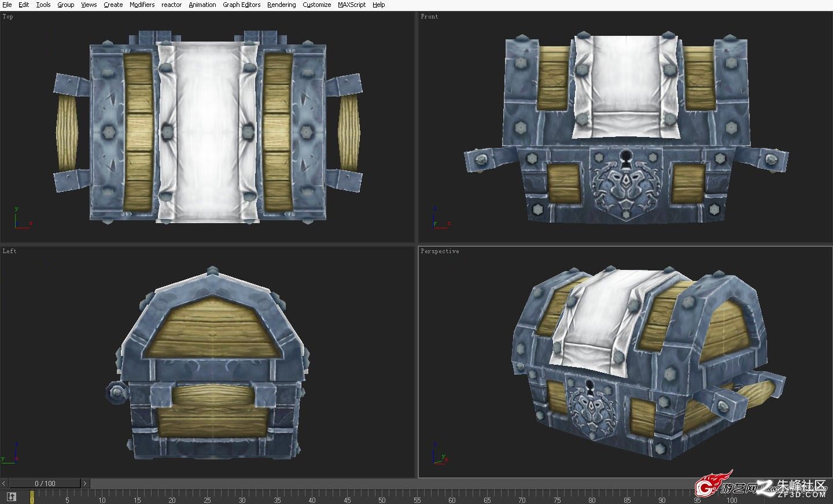Open the Modifiers menu

tap(142, 5)
